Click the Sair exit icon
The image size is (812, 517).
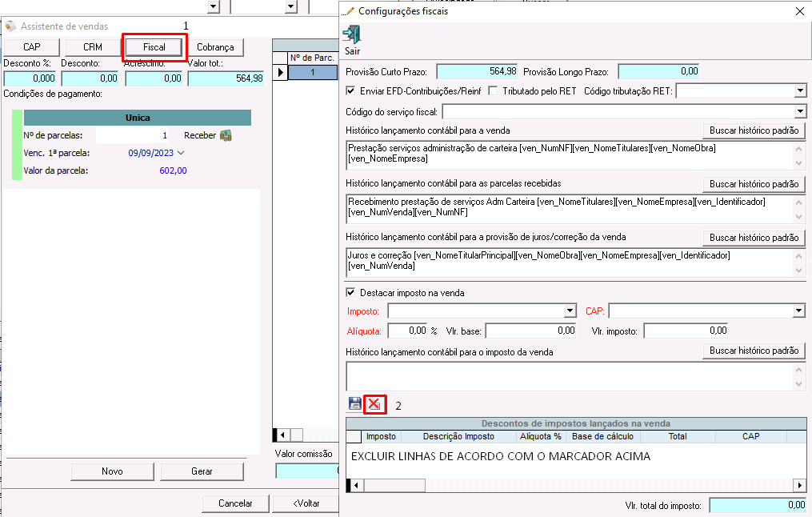pos(352,34)
